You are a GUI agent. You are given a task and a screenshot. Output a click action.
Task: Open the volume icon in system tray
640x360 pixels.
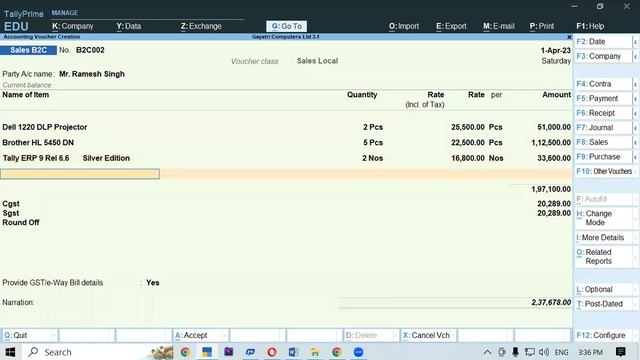543,352
